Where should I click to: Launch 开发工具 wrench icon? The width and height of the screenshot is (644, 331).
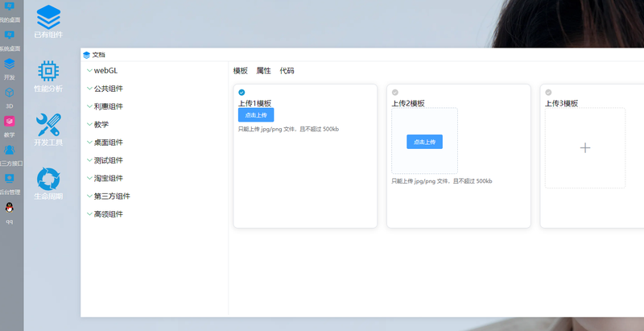[48, 125]
